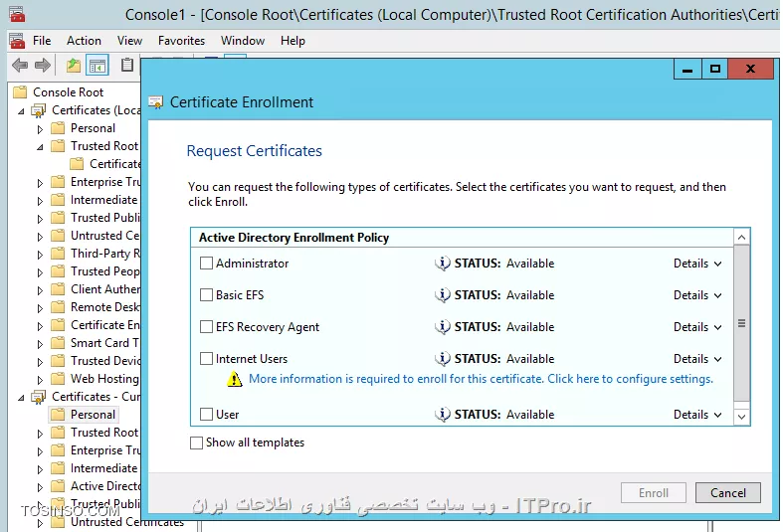Viewport: 783px width, 532px height.
Task: Expand Details for Basic EFS template
Action: pyautogui.click(x=697, y=295)
